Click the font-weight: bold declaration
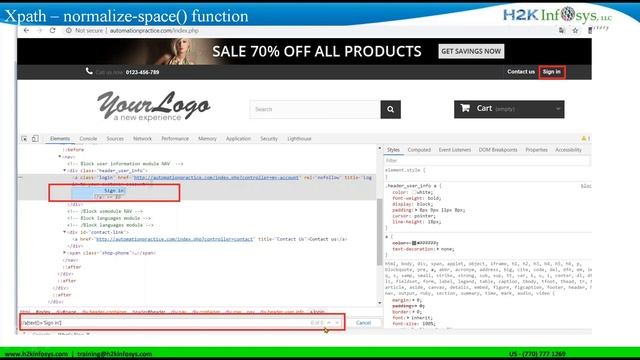Image resolution: width=640 pixels, height=360 pixels. (416, 198)
